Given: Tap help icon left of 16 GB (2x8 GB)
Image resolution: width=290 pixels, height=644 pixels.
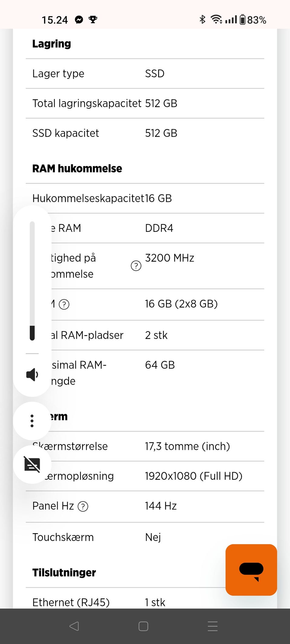Looking at the screenshot, I should (x=64, y=304).
